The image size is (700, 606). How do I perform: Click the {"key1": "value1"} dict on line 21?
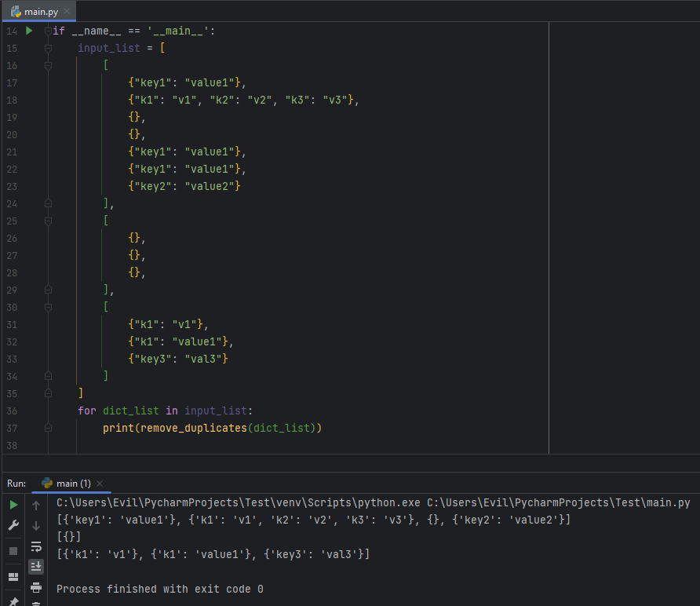(184, 151)
